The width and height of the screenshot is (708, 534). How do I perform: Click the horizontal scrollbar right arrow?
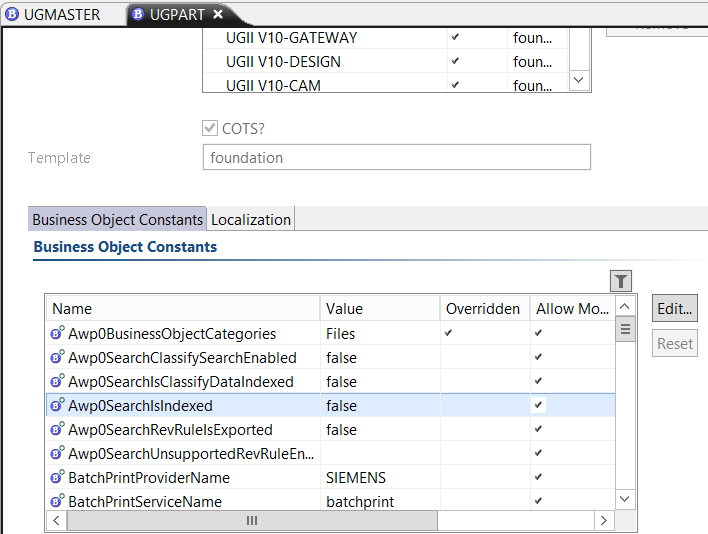point(602,521)
